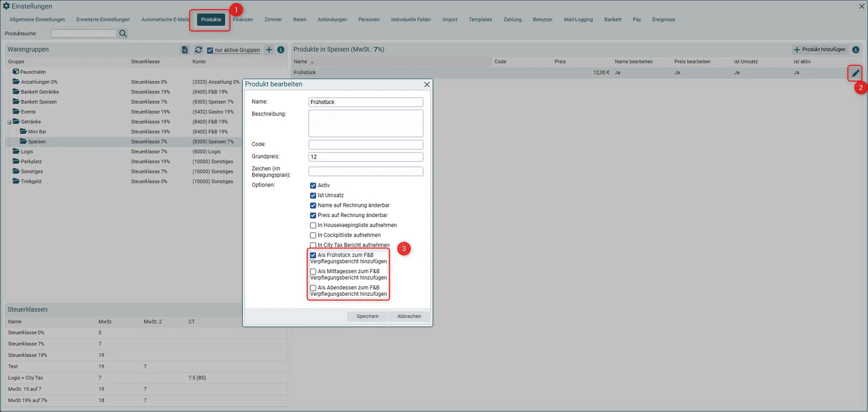Check Als Abendessen zum F&B Verpflegungsbericht
Viewport: 868px width, 412px height.
click(313, 288)
